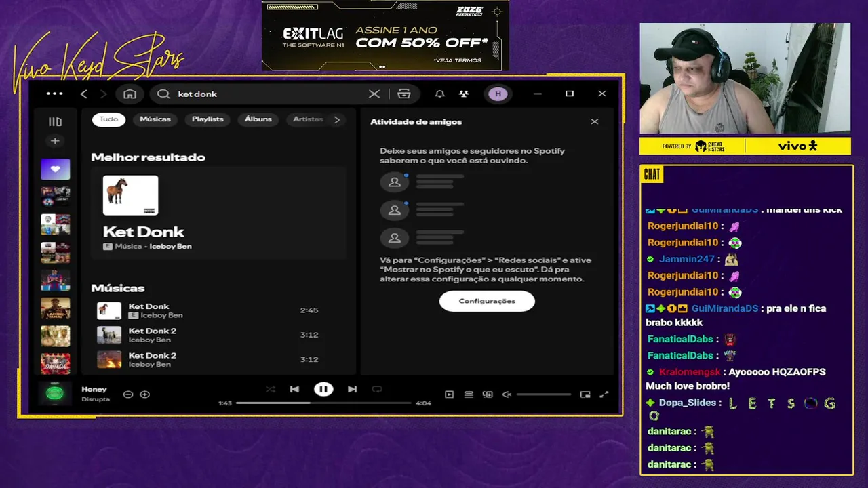Play 'Ket Donk' in the Músicas list

point(109,310)
